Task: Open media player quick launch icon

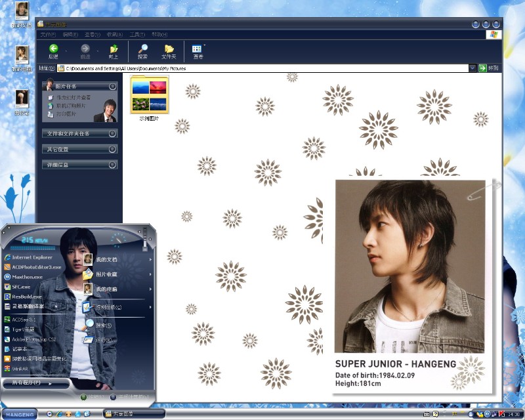Action: tap(50, 414)
